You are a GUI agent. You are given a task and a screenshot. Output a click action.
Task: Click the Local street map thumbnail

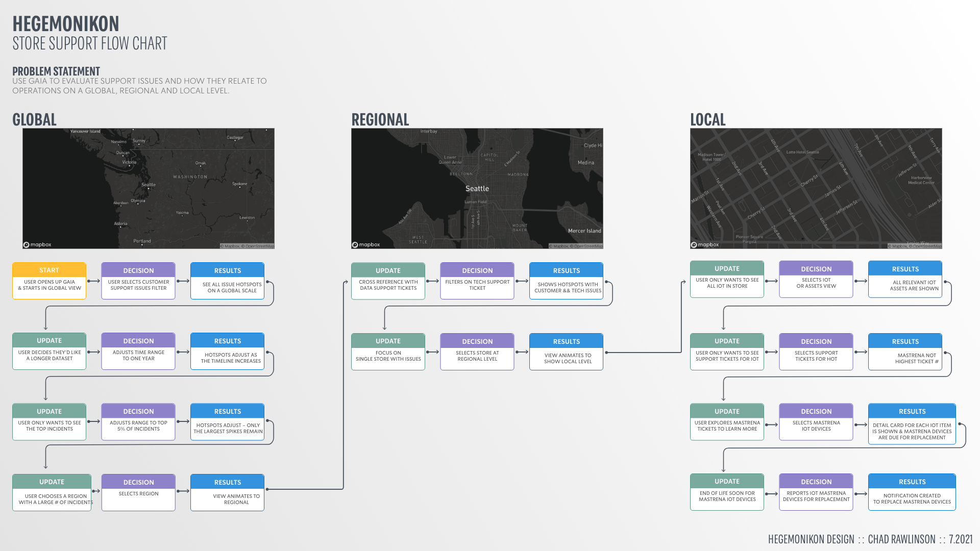[x=816, y=188]
